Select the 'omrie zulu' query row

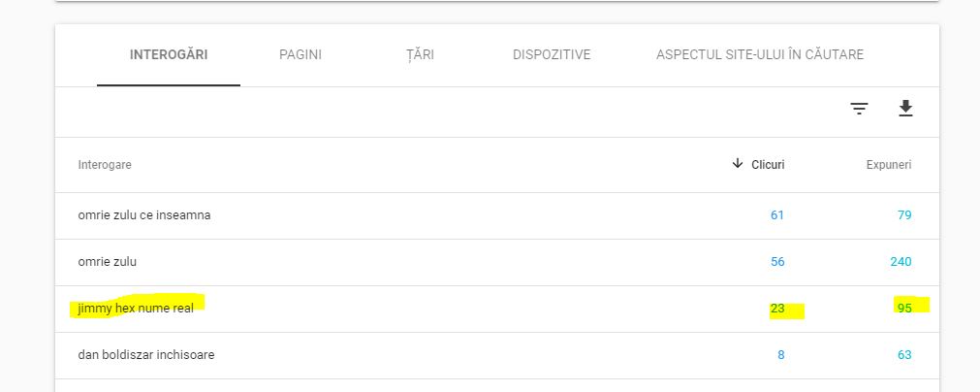497,262
